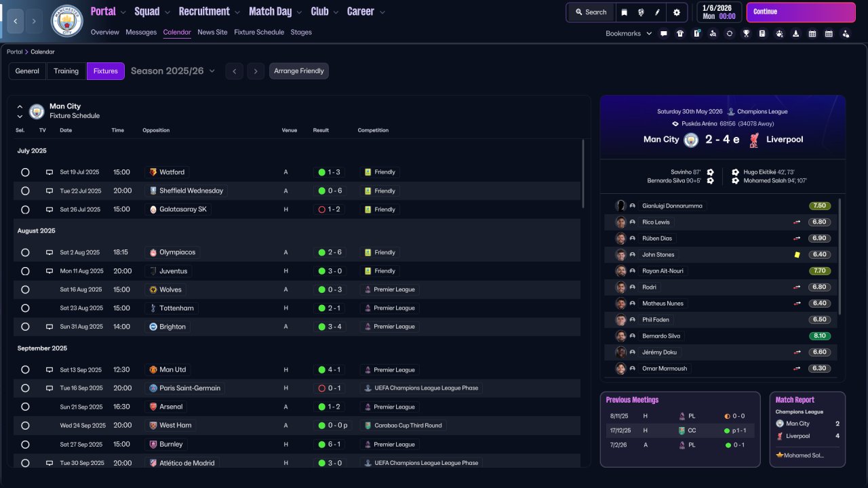868x488 pixels.
Task: Go to the previous season with left arrow
Action: click(x=234, y=71)
